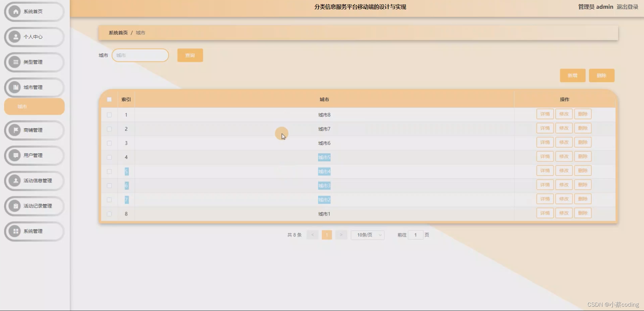644x311 pixels.
Task: Click 删除 for the 城市1 row
Action: click(x=583, y=213)
